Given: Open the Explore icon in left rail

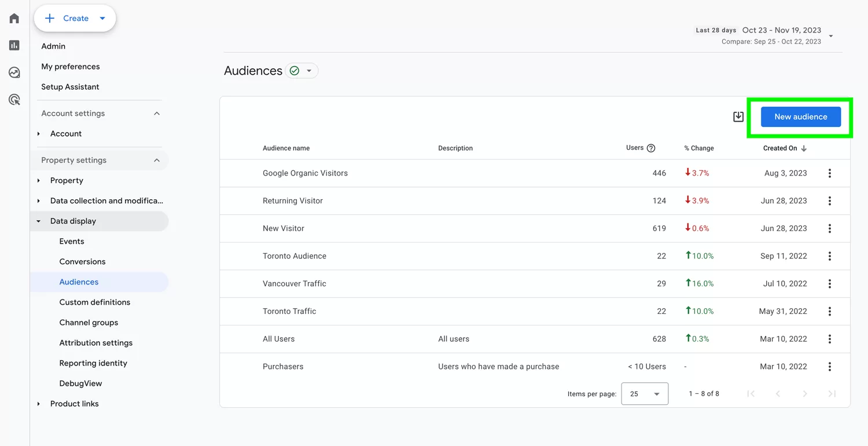Looking at the screenshot, I should point(14,72).
